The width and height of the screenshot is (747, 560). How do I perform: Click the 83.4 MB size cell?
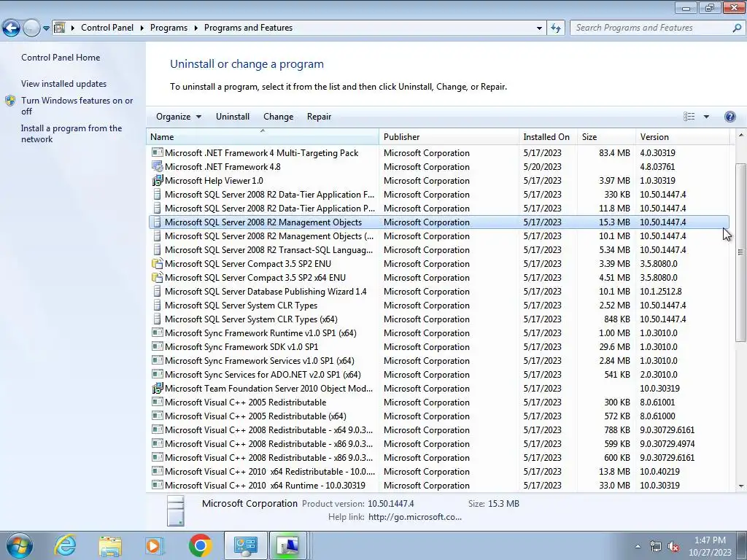coord(614,153)
